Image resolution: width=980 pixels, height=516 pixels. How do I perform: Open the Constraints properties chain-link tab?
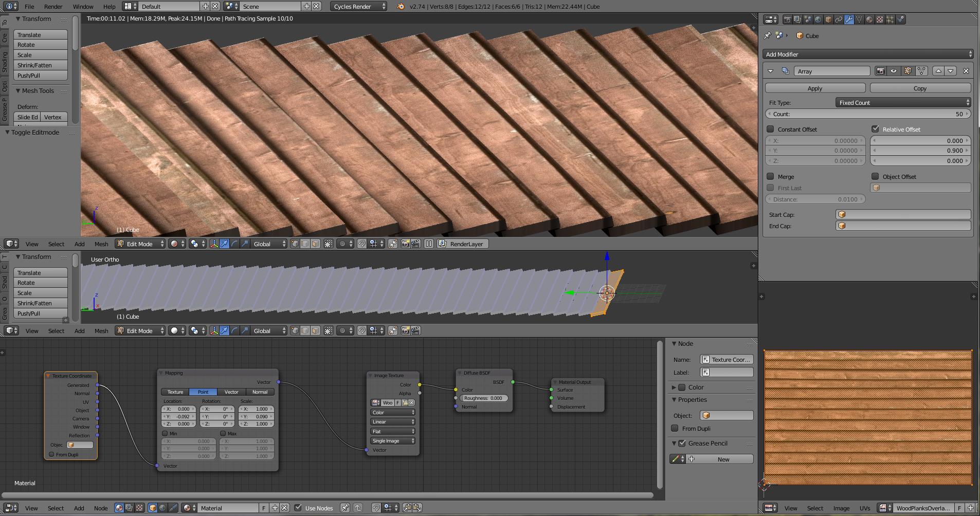coord(839,20)
